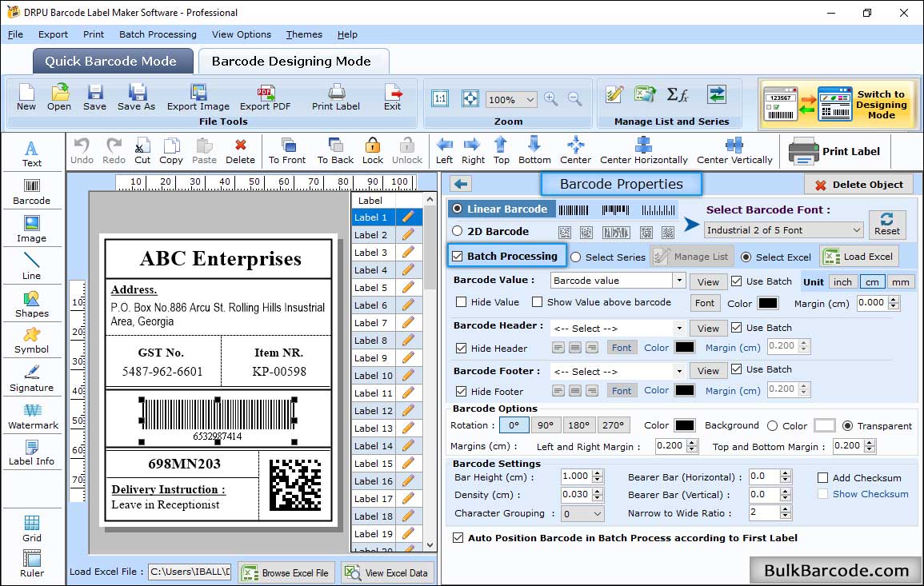
Task: Toggle the Ruler option
Action: [x=32, y=564]
